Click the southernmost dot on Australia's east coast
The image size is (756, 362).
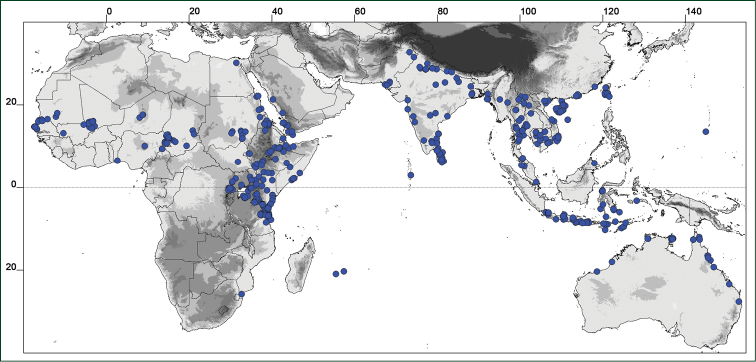pos(738,302)
